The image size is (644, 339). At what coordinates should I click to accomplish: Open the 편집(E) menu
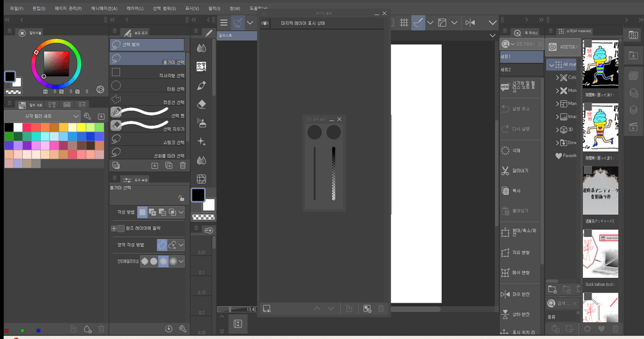[x=39, y=8]
